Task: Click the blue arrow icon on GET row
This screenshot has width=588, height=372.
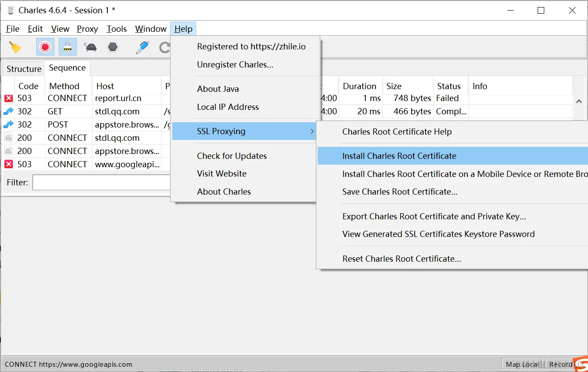Action: tap(8, 111)
